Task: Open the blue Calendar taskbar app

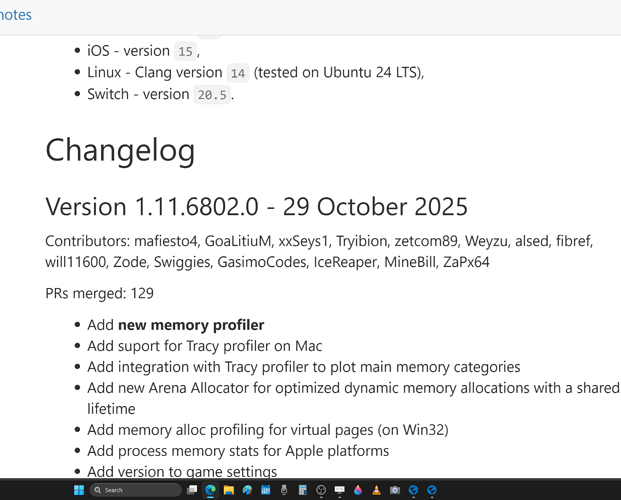Action: click(266, 490)
